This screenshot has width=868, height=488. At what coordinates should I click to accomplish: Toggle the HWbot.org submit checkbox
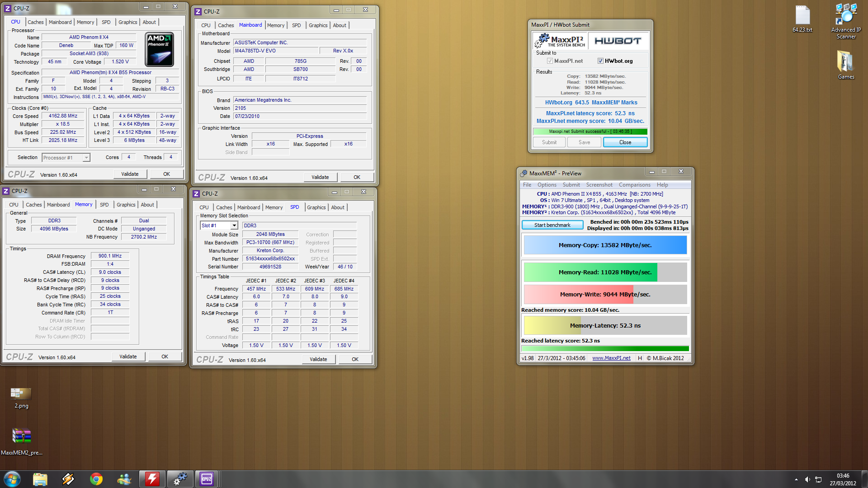coord(601,61)
